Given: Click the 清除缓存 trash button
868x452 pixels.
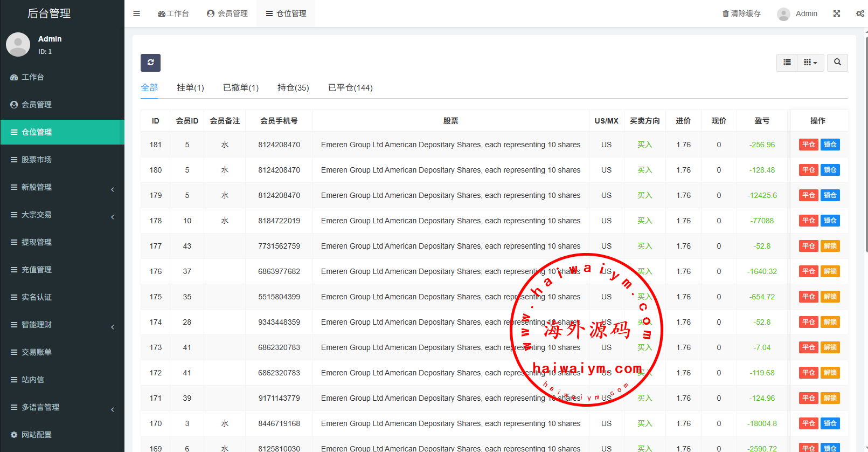Looking at the screenshot, I should click(x=741, y=13).
